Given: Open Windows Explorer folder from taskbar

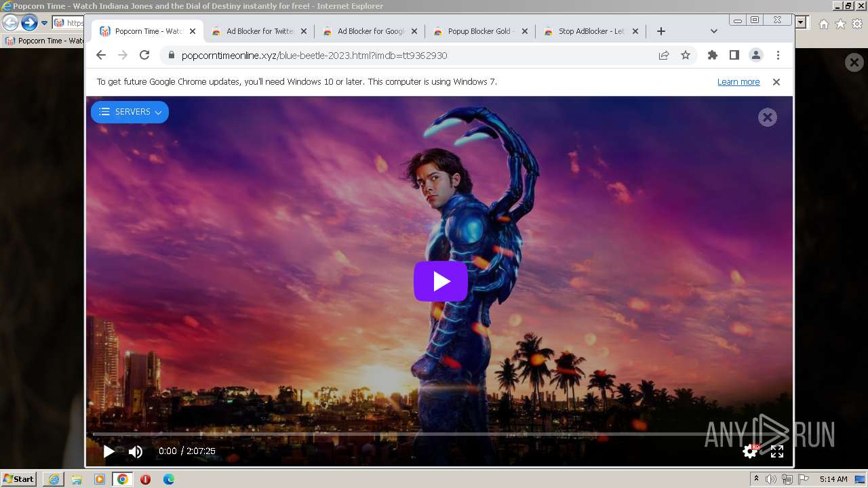Looking at the screenshot, I should [77, 479].
